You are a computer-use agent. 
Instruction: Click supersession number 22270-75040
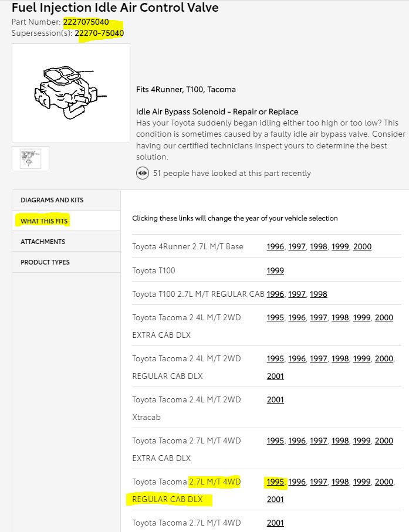point(99,33)
